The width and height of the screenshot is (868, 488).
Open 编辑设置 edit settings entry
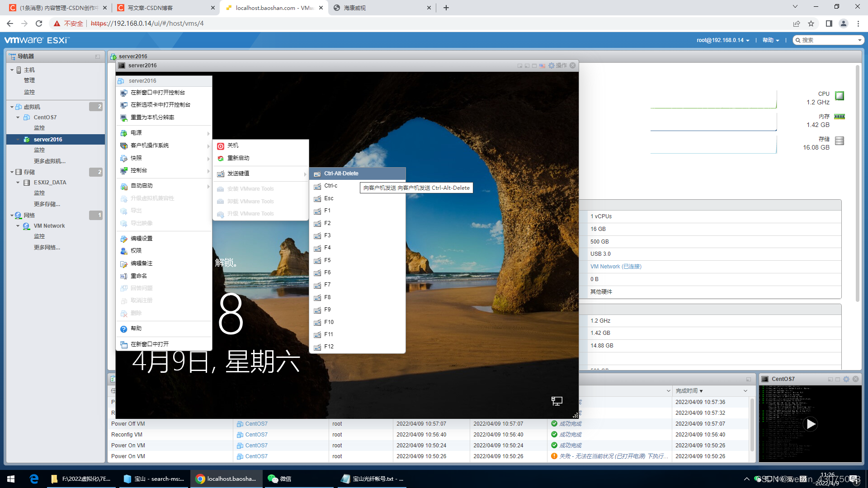[142, 239]
